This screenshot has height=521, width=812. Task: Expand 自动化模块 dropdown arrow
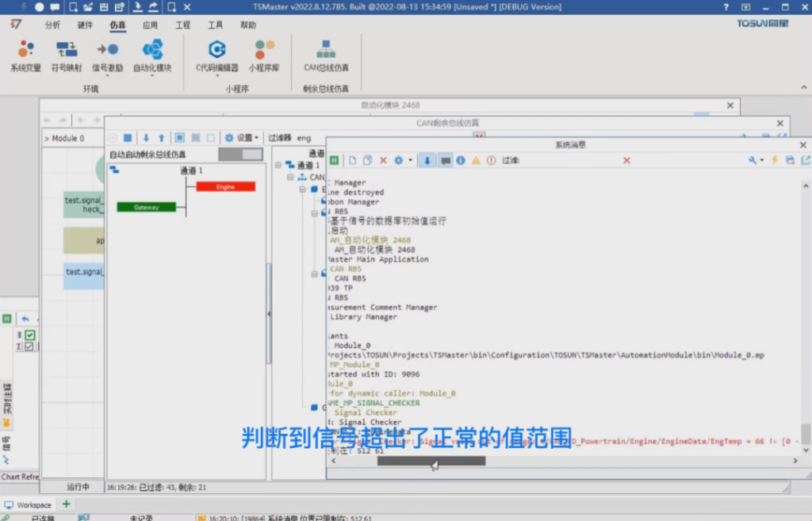coord(152,76)
